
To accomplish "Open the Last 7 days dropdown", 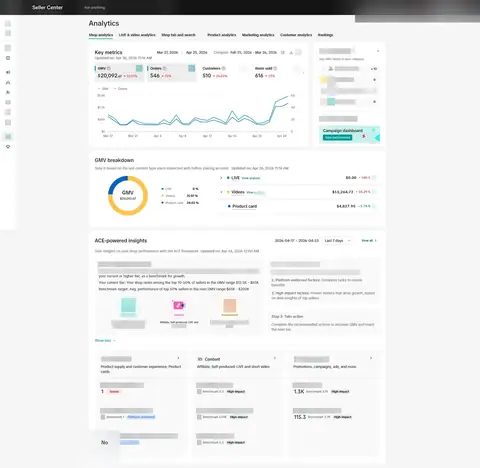I will pyautogui.click(x=337, y=241).
